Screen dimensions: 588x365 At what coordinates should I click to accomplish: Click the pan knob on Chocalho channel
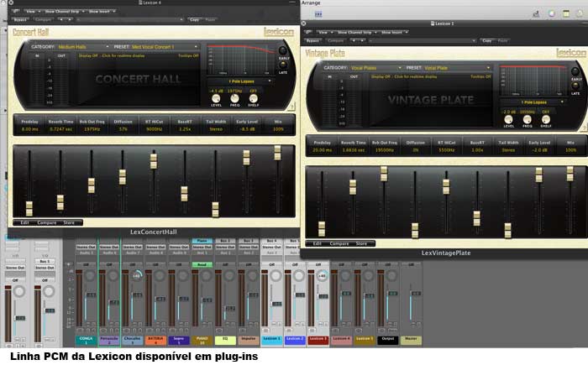tap(136, 276)
